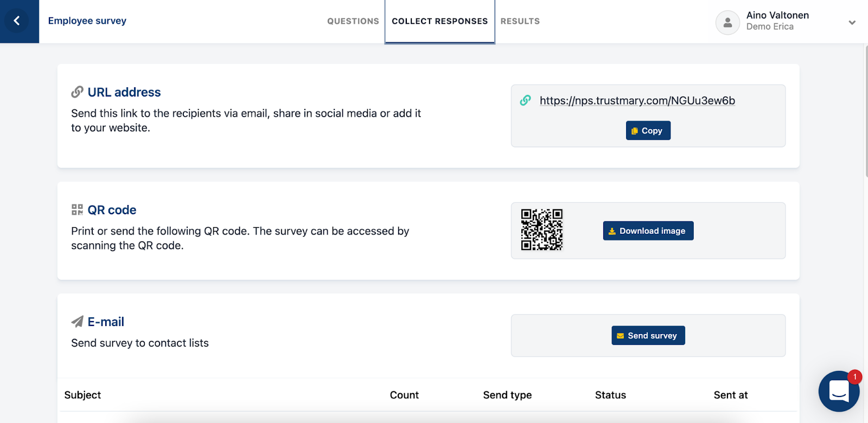This screenshot has height=423, width=868.
Task: Click the Demo Erica account subtitle
Action: [x=770, y=27]
